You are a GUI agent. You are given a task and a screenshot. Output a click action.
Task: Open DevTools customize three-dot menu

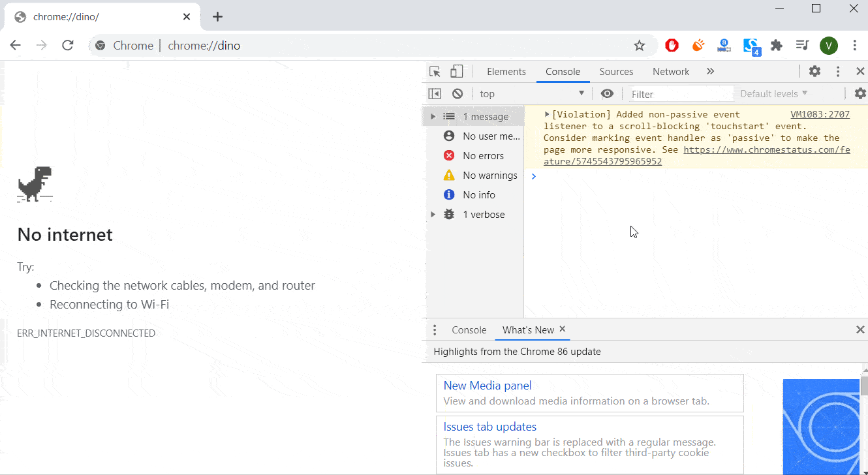pos(839,72)
